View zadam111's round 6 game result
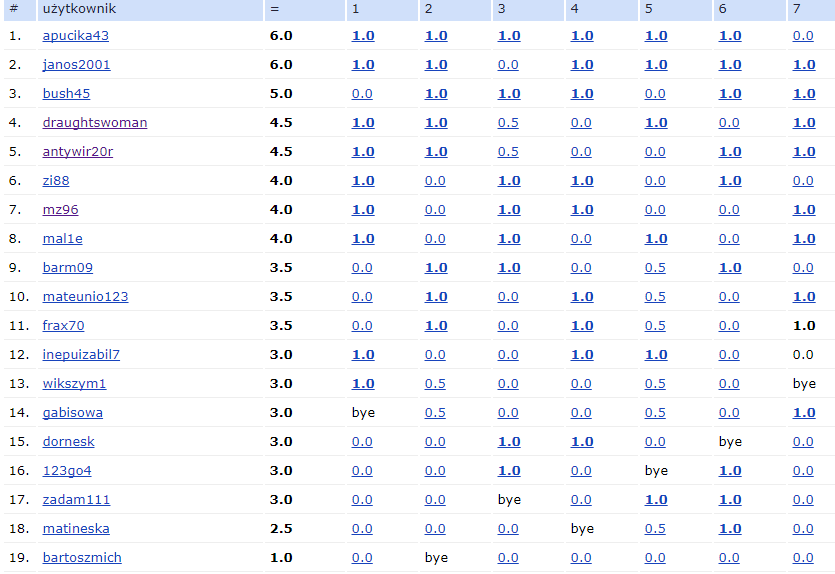Viewport: 835px width, 574px height. tap(730, 500)
